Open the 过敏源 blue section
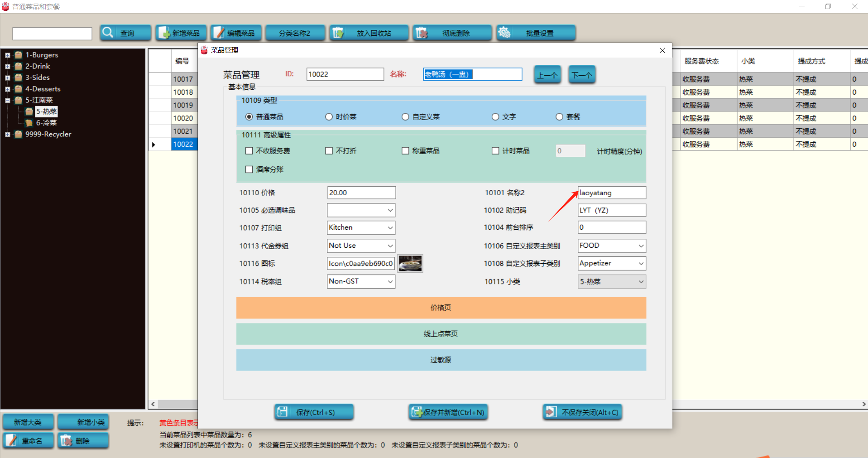This screenshot has height=458, width=868. (441, 360)
